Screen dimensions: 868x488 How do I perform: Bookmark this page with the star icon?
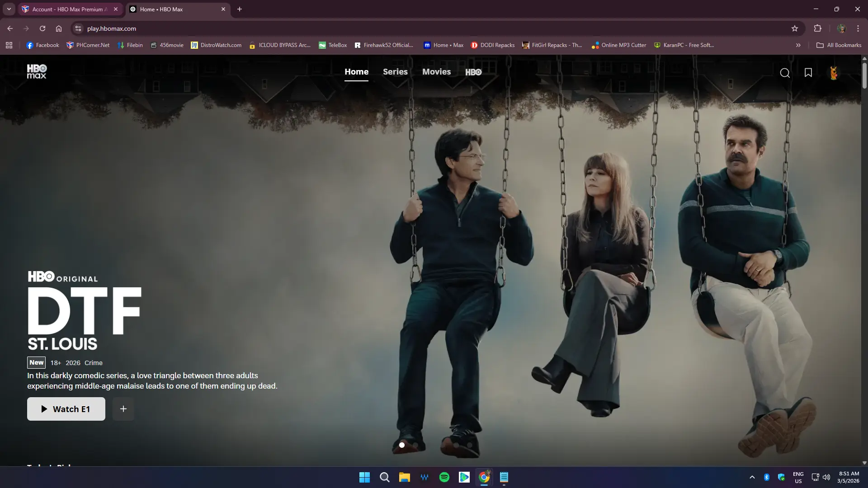click(795, 28)
